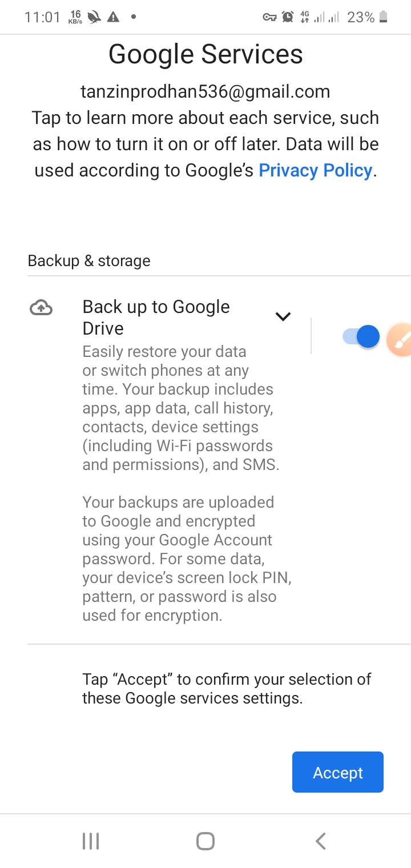Tap the Back up to Google Drive title
Viewport: 411px width, 868px height.
(x=156, y=318)
